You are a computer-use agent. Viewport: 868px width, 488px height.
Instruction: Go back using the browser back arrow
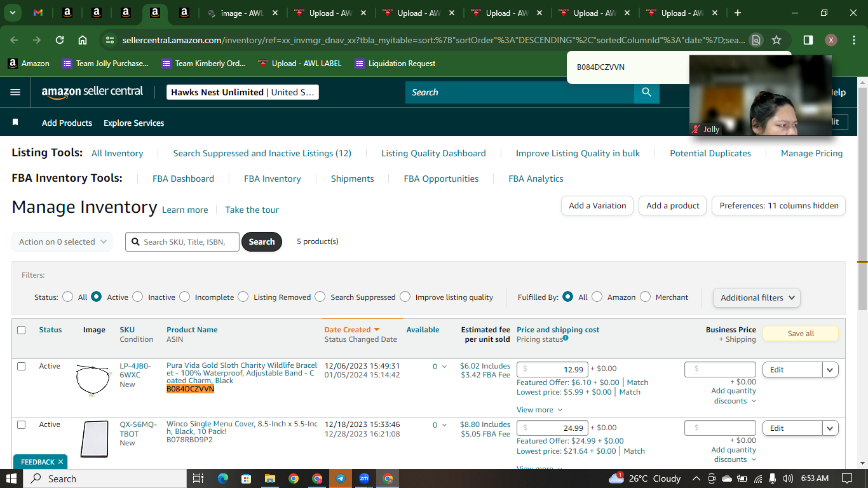click(x=14, y=40)
